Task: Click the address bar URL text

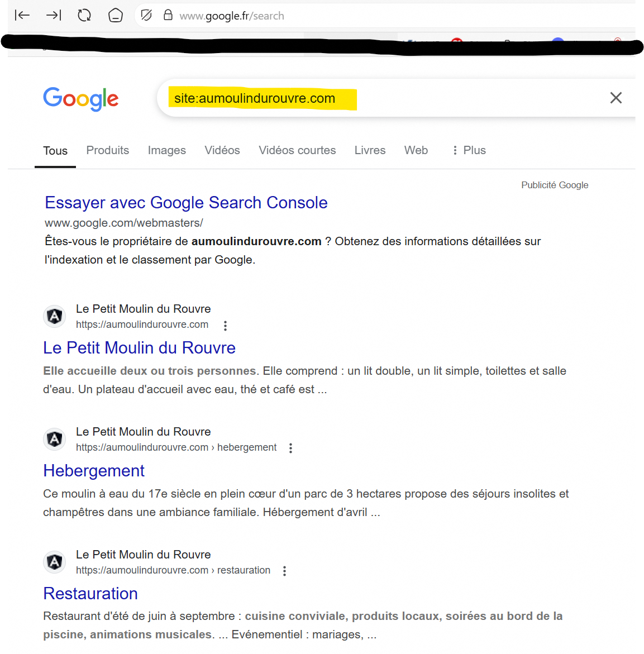Action: [232, 16]
